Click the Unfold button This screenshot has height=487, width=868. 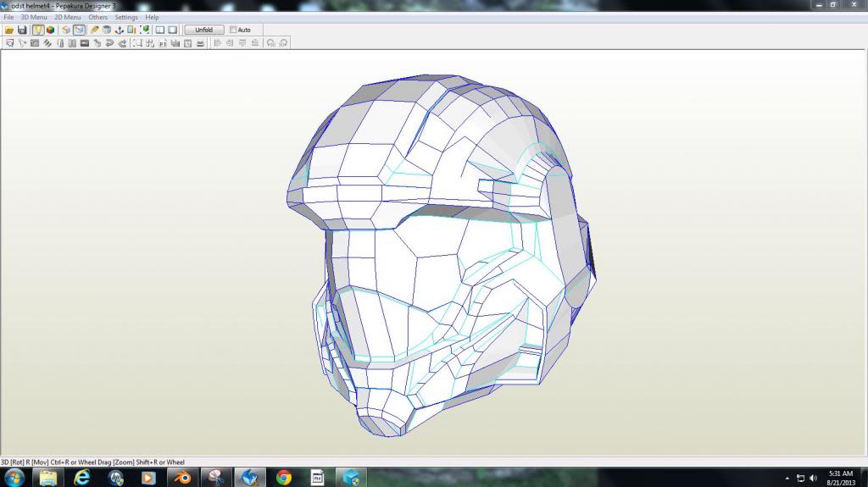(x=203, y=30)
